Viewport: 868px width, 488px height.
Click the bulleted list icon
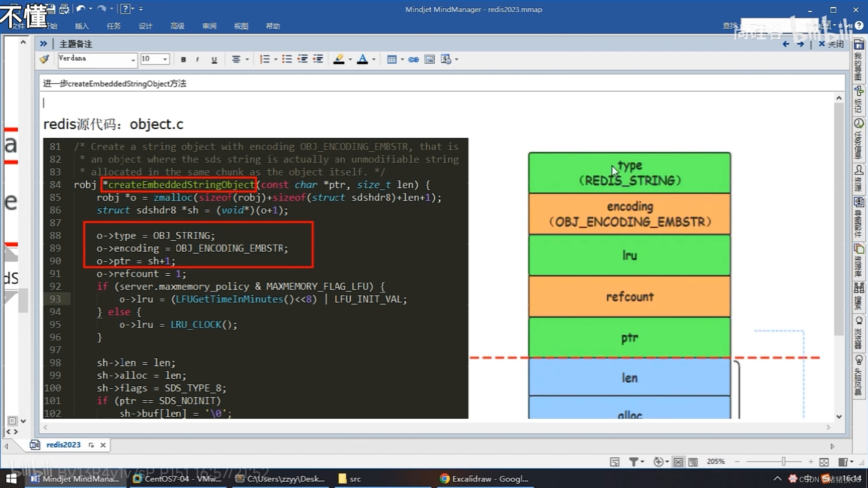coord(286,59)
